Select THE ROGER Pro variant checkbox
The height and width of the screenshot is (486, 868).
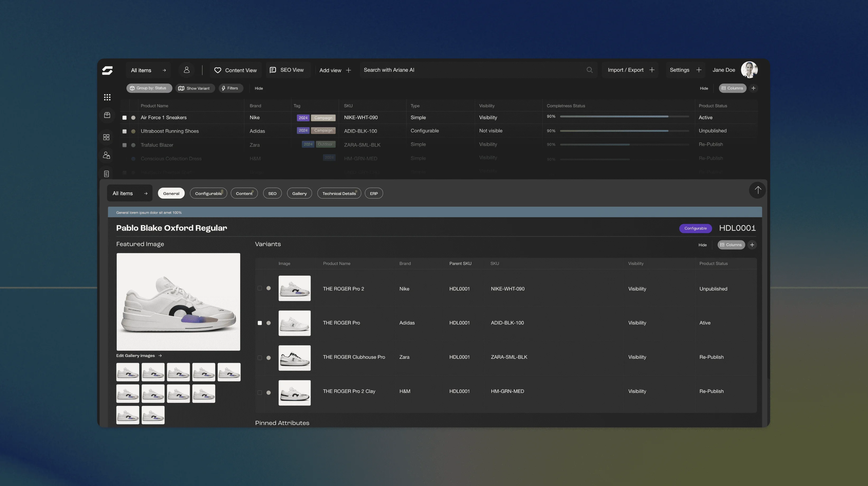[x=260, y=323]
